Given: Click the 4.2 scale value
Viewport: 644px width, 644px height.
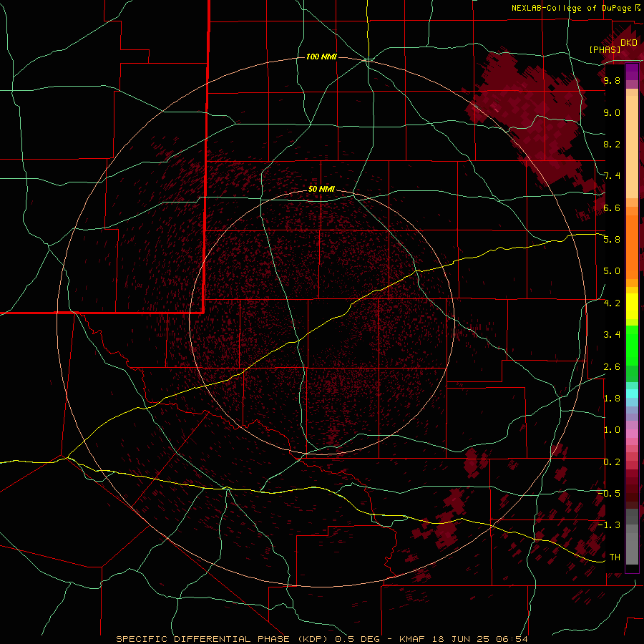Looking at the screenshot, I should pyautogui.click(x=612, y=303).
